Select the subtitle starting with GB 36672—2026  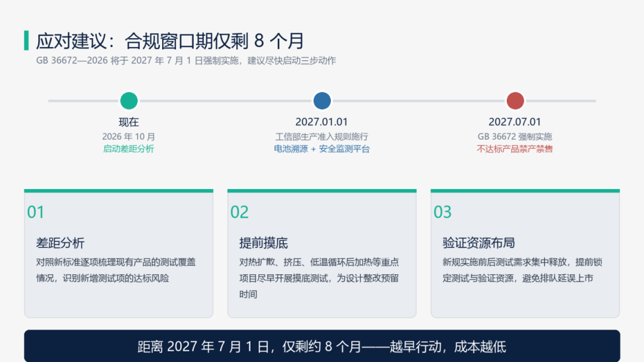(186, 60)
